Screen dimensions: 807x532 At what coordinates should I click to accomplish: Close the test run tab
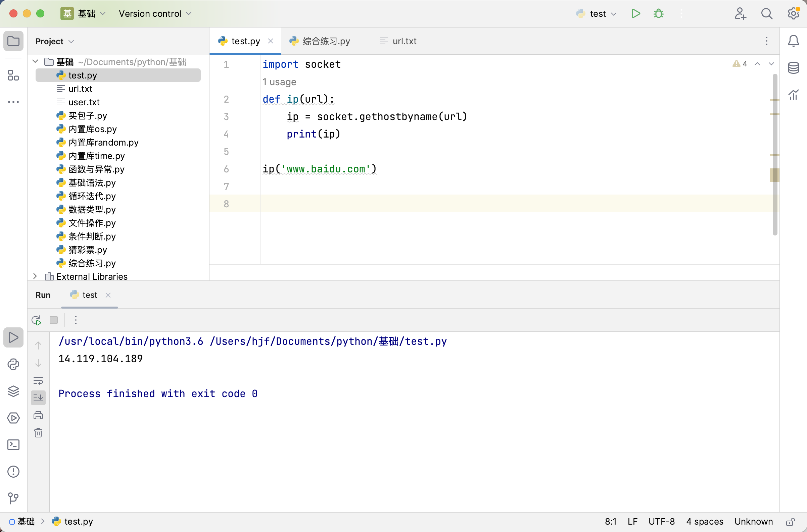click(108, 295)
